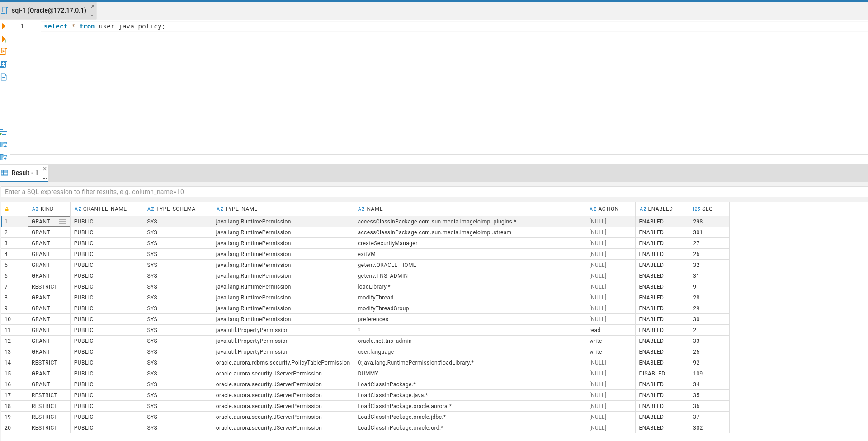Click the sql-1 tab script icon

tap(5, 10)
